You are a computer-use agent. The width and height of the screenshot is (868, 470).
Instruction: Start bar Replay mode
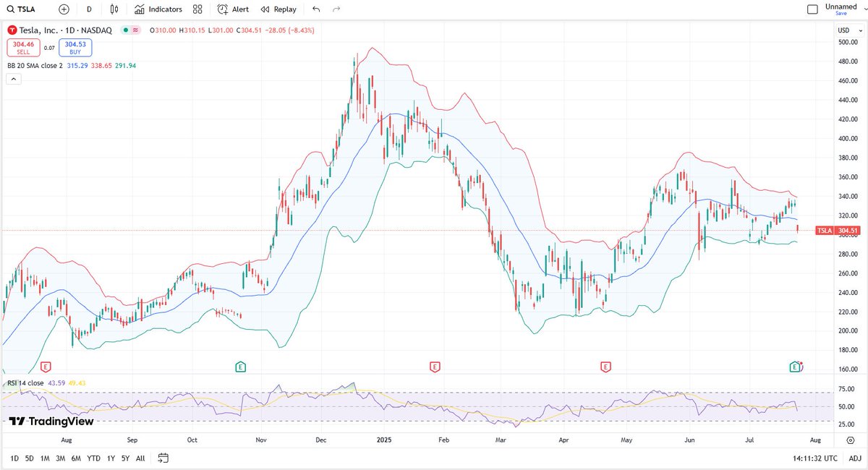pyautogui.click(x=278, y=9)
